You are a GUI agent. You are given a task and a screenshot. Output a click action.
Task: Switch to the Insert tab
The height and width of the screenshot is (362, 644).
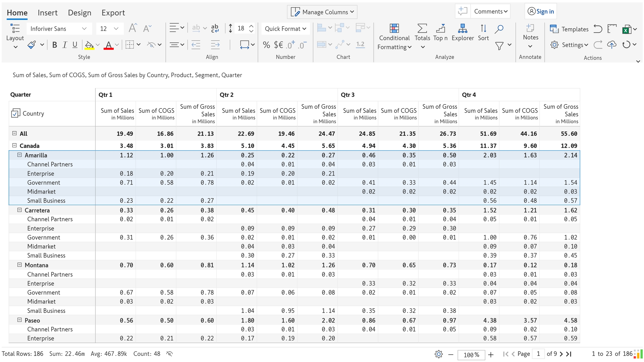coord(48,13)
